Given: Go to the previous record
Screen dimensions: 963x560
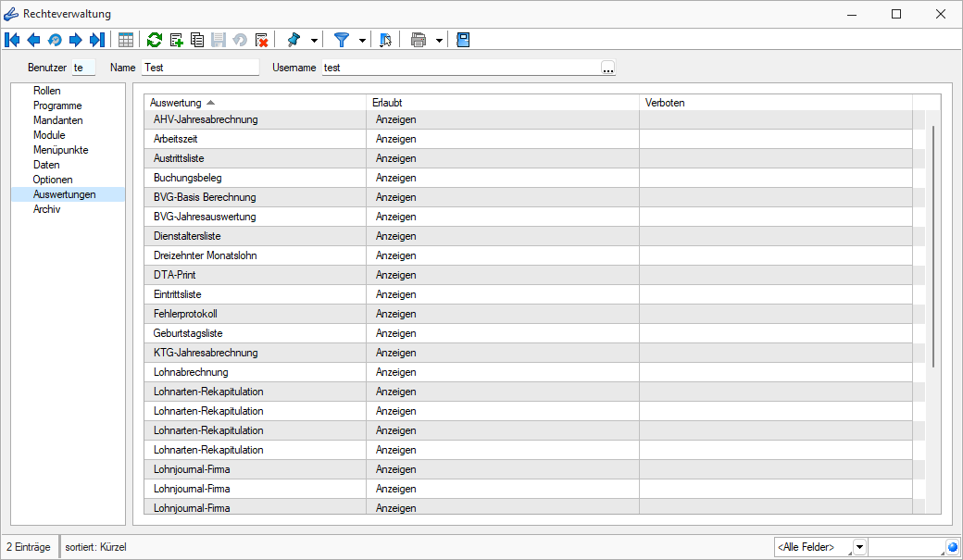Looking at the screenshot, I should click(x=33, y=40).
